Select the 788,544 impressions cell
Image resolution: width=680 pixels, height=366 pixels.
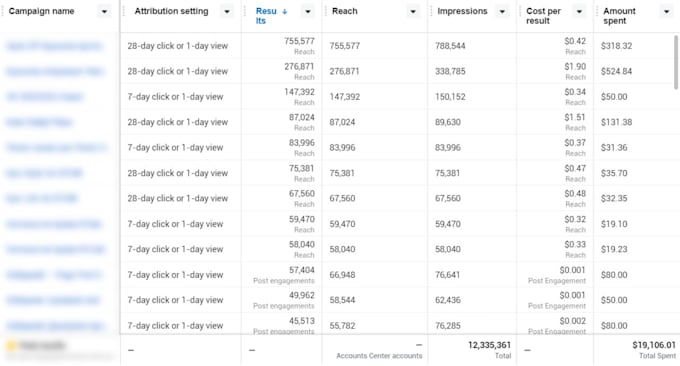pyautogui.click(x=450, y=46)
